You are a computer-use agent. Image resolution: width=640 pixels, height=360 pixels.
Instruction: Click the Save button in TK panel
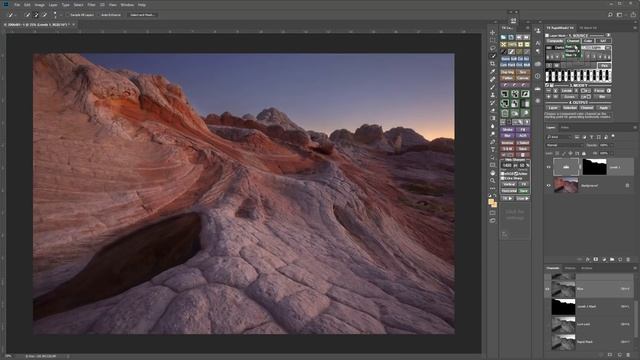(x=523, y=191)
